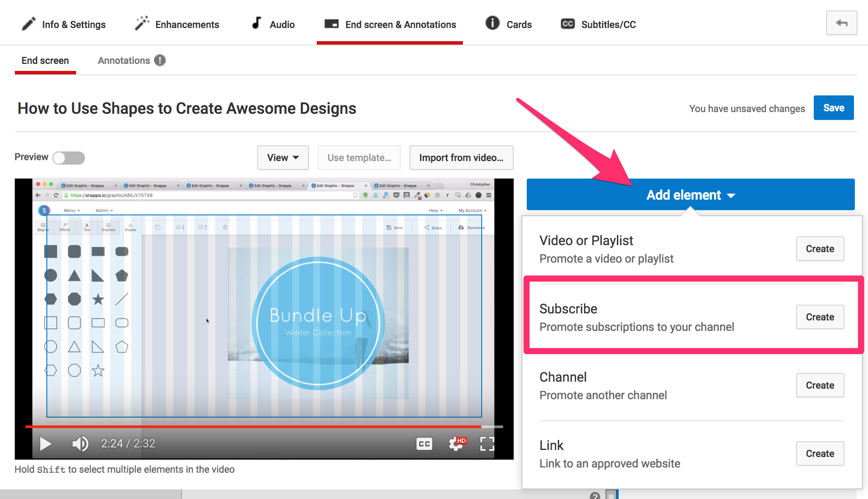
Task: Seek on the red video progress bar
Action: click(264, 426)
